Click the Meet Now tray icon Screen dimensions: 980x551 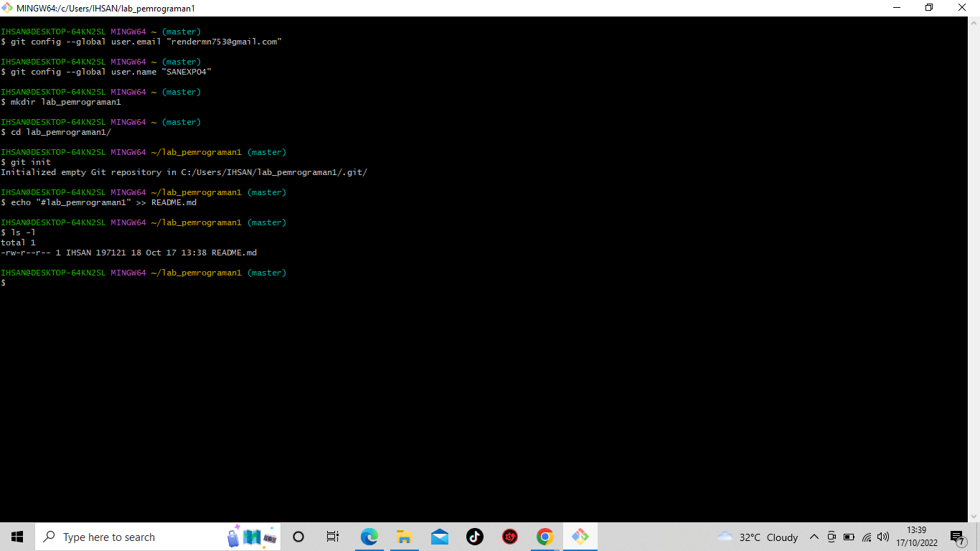[831, 537]
